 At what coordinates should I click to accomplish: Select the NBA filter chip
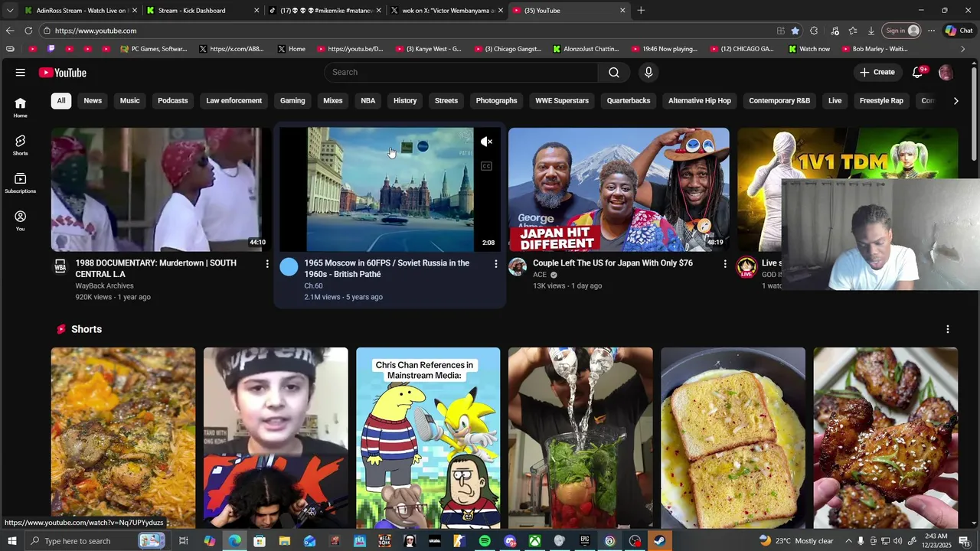[368, 100]
